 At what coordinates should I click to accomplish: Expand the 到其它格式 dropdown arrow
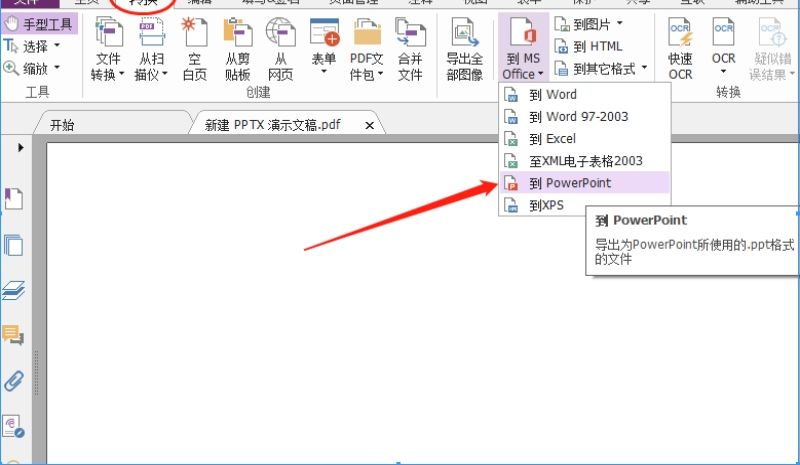pos(644,67)
